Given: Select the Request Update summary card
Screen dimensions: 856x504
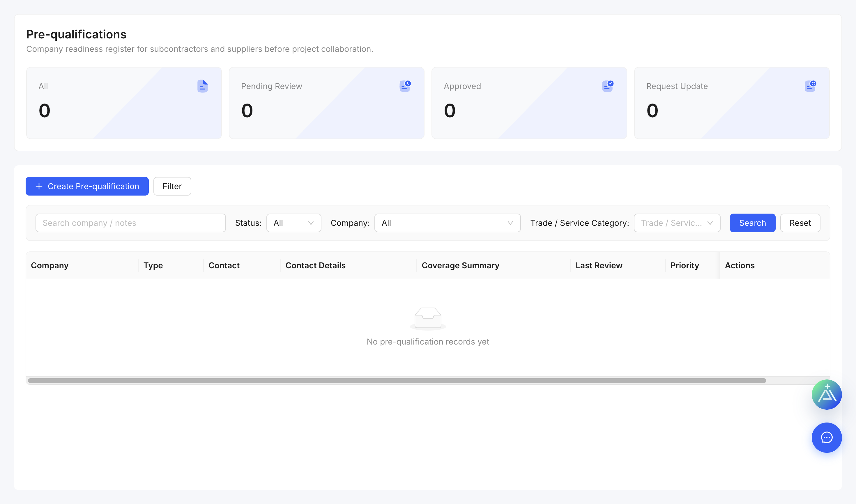Looking at the screenshot, I should pyautogui.click(x=732, y=103).
